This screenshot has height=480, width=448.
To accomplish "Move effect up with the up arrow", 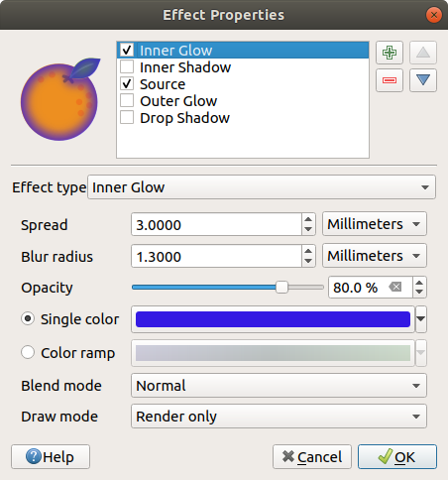I will click(x=423, y=53).
